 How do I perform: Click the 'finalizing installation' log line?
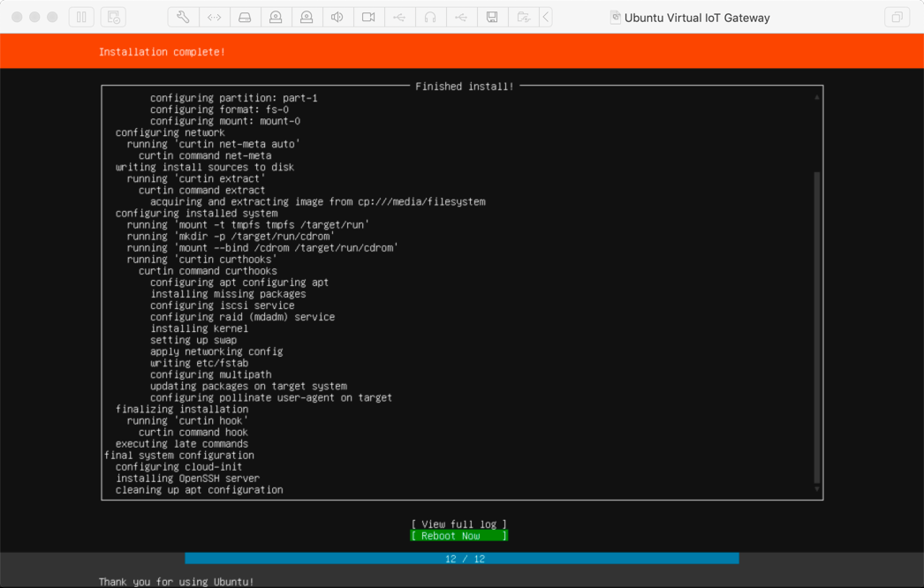click(x=182, y=409)
